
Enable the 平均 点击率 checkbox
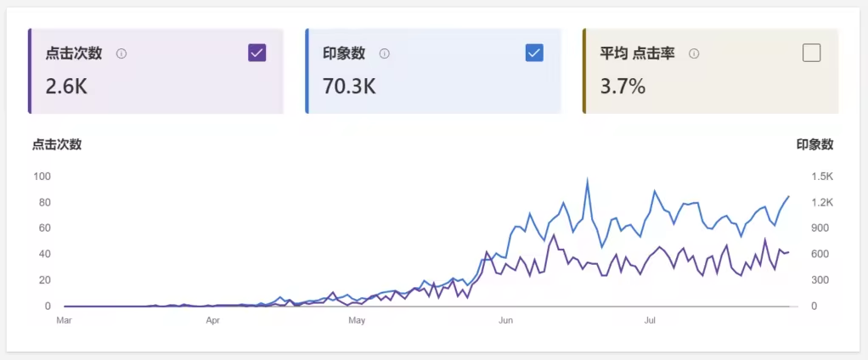coord(812,53)
